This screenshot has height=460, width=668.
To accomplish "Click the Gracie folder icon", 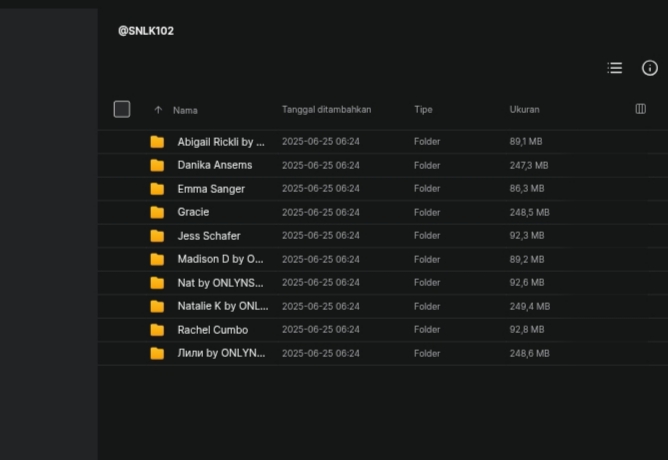I will tap(157, 212).
